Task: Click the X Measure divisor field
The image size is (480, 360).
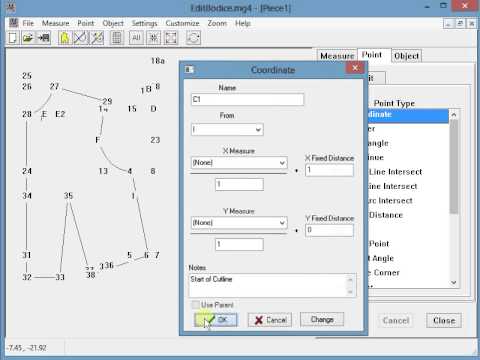Action: click(x=239, y=184)
